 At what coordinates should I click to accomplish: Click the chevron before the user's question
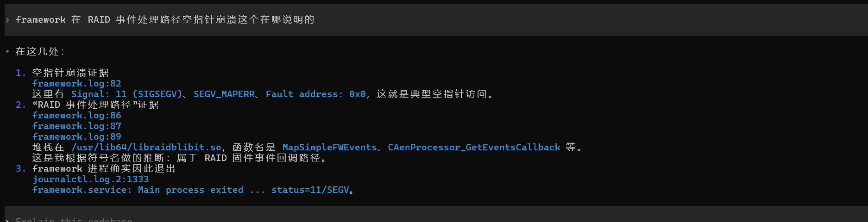pyautogui.click(x=7, y=20)
